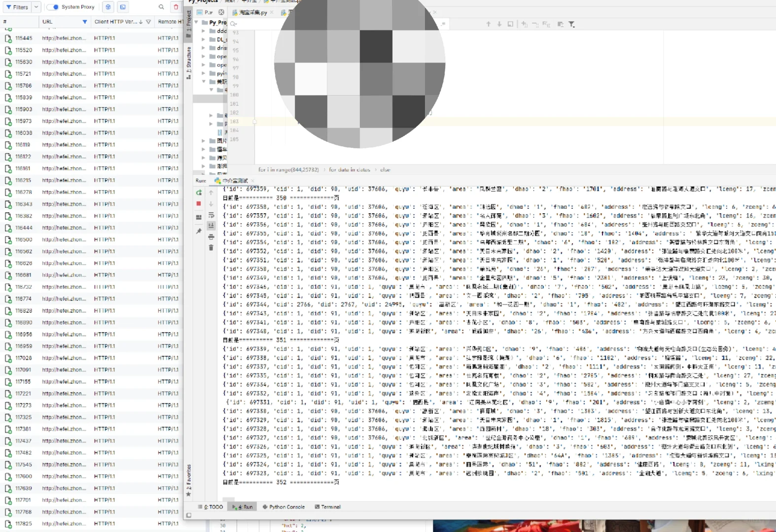Screen dimensions: 776x532
Task: Expand the pyin folder in Project tree
Action: pyautogui.click(x=203, y=73)
